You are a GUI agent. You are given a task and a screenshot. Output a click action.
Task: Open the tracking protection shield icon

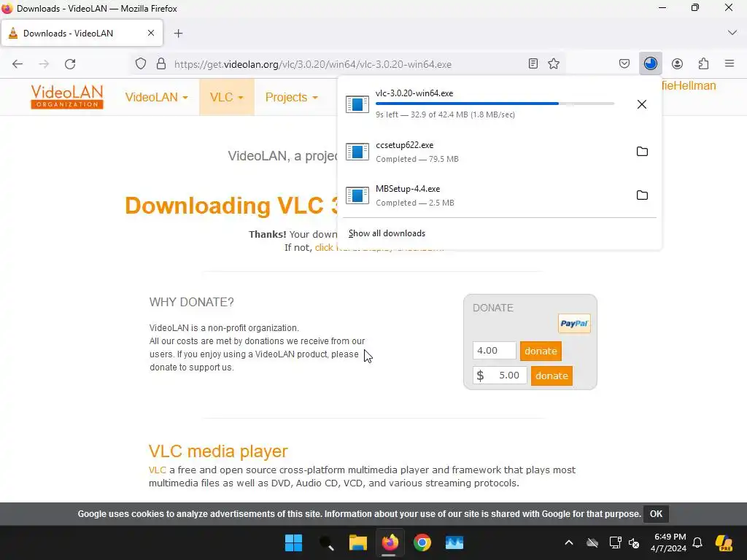141,64
